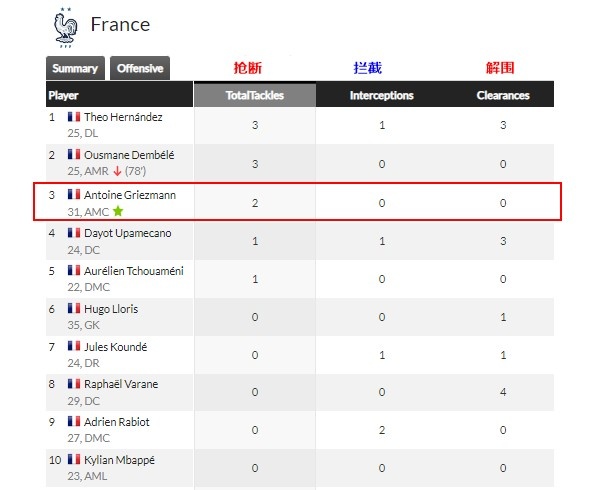Click the French flag beside Kylian Mbappé
This screenshot has width=600, height=490.
[x=74, y=459]
